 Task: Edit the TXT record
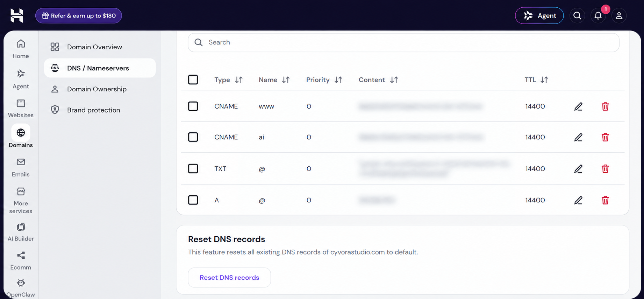point(578,169)
